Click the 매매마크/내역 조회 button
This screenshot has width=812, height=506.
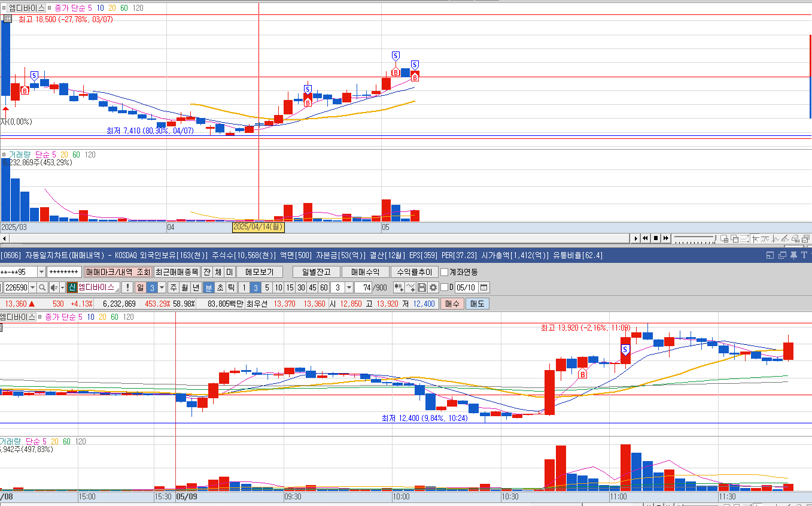pyautogui.click(x=118, y=272)
